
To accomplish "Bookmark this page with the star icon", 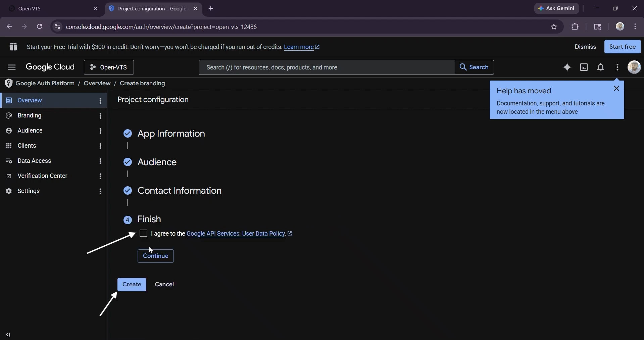I will tap(554, 27).
